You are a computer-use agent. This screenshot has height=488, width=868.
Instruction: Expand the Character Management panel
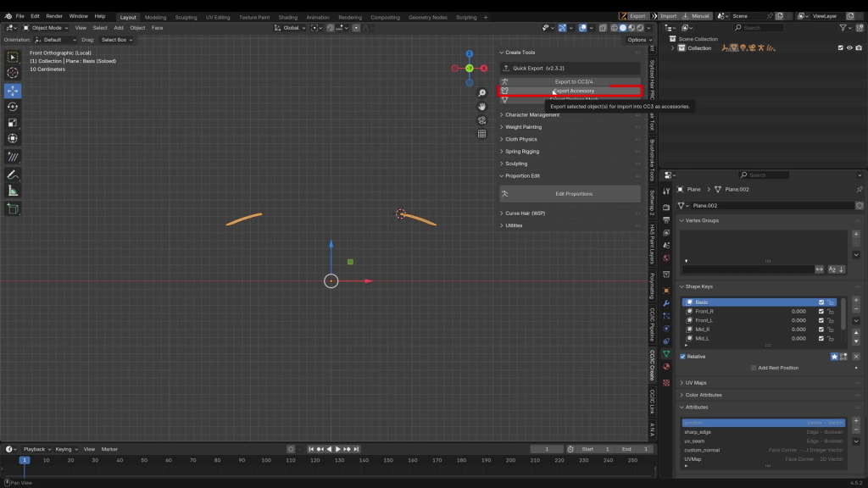[x=532, y=115]
